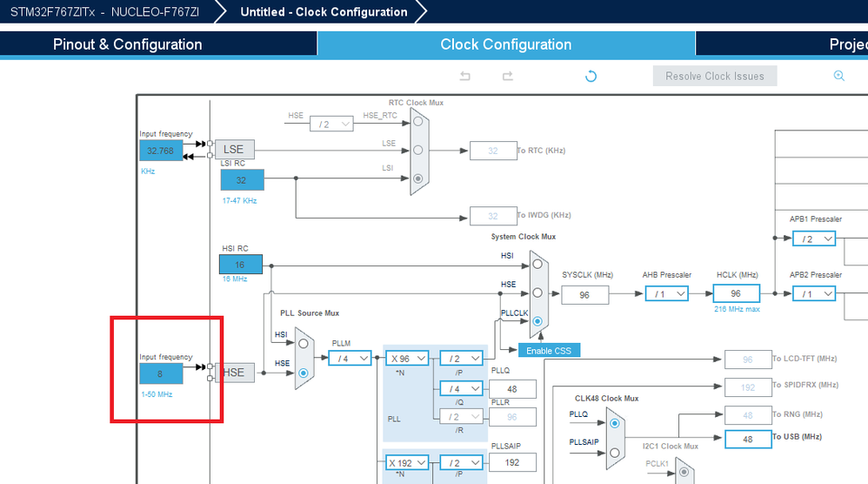
Task: Click the SYSCLK (MHz) 96 field
Action: pyautogui.click(x=585, y=295)
